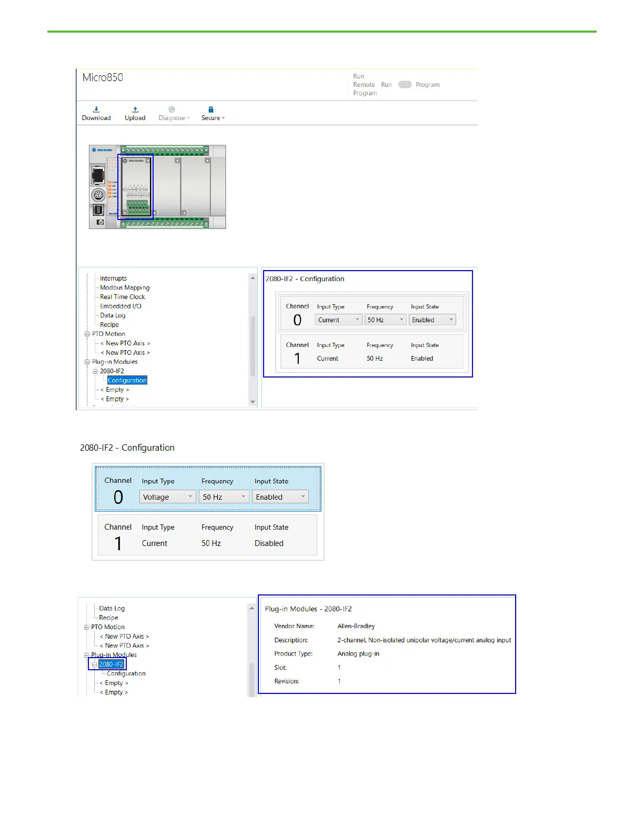Select the 2080-IF2 plug-in module on controller image
The width and height of the screenshot is (644, 834).
(135, 186)
